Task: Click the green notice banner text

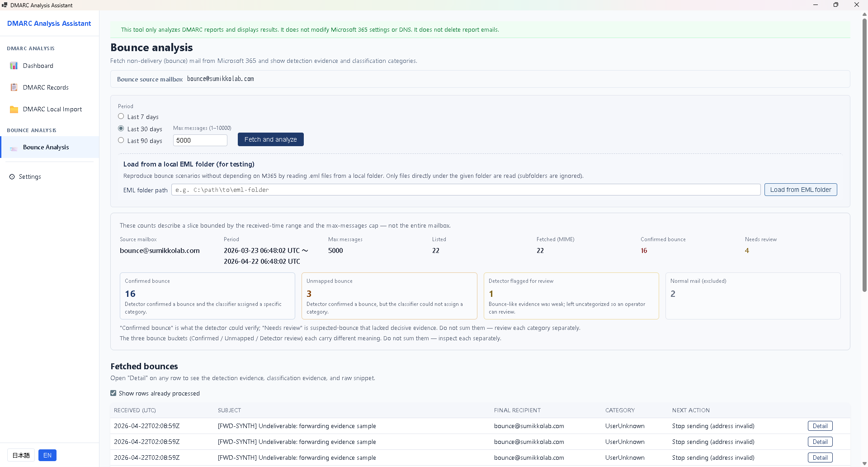Action: pos(310,30)
